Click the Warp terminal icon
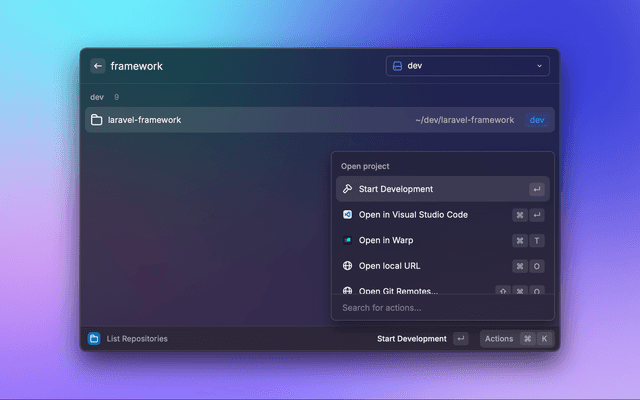 point(347,240)
